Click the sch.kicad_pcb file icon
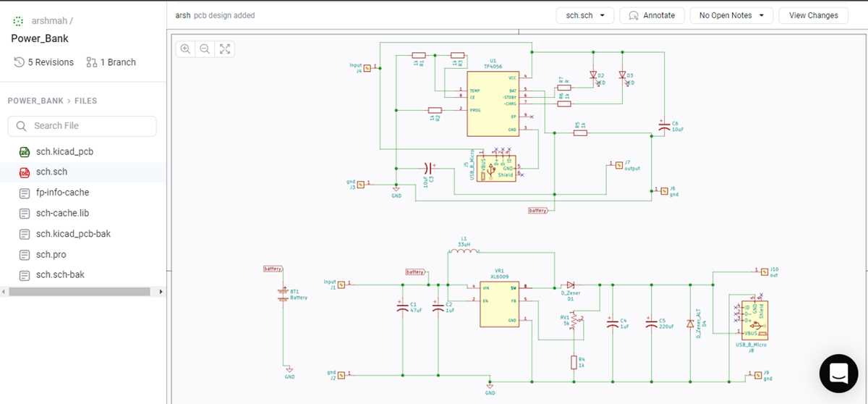The height and width of the screenshot is (404, 868). 24,152
